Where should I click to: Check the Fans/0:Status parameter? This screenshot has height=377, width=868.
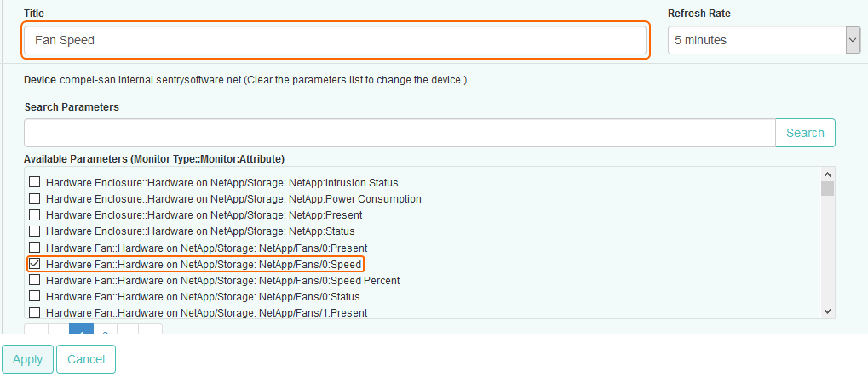35,297
